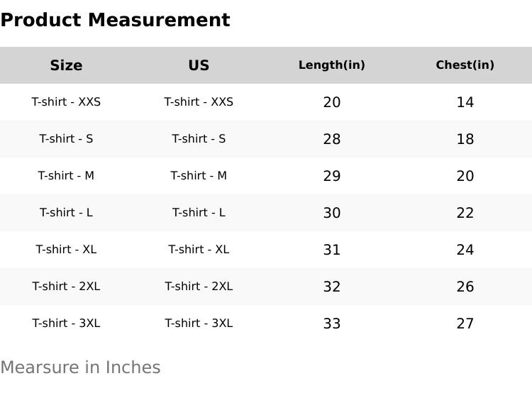Click the chest value 22 for size L
Image resolution: width=532 pixels, height=393 pixels.
pos(465,213)
